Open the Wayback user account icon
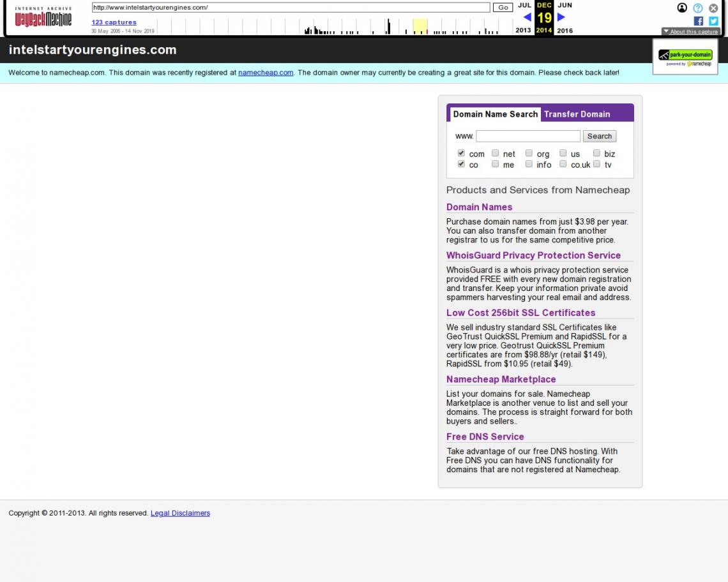Screen dimensions: 728x582 click(682, 8)
